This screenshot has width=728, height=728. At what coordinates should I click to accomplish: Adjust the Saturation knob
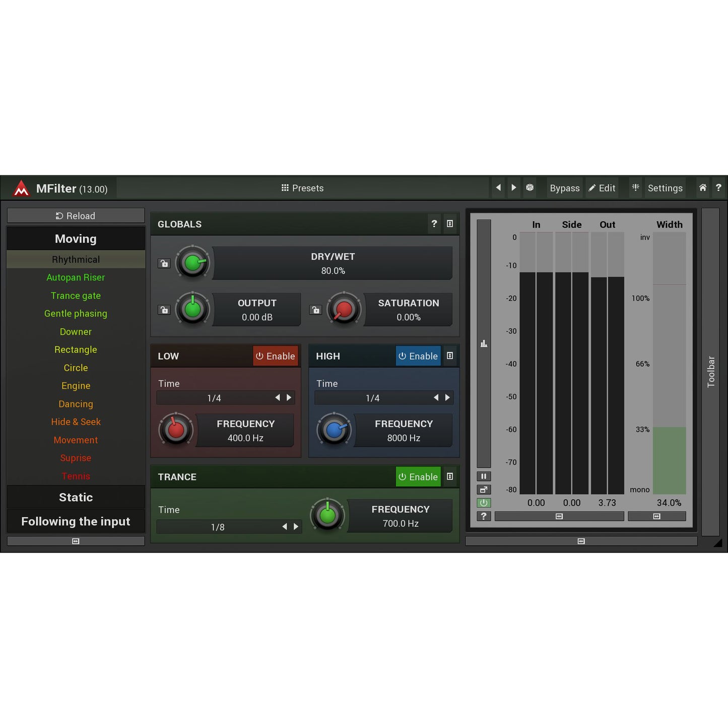344,309
